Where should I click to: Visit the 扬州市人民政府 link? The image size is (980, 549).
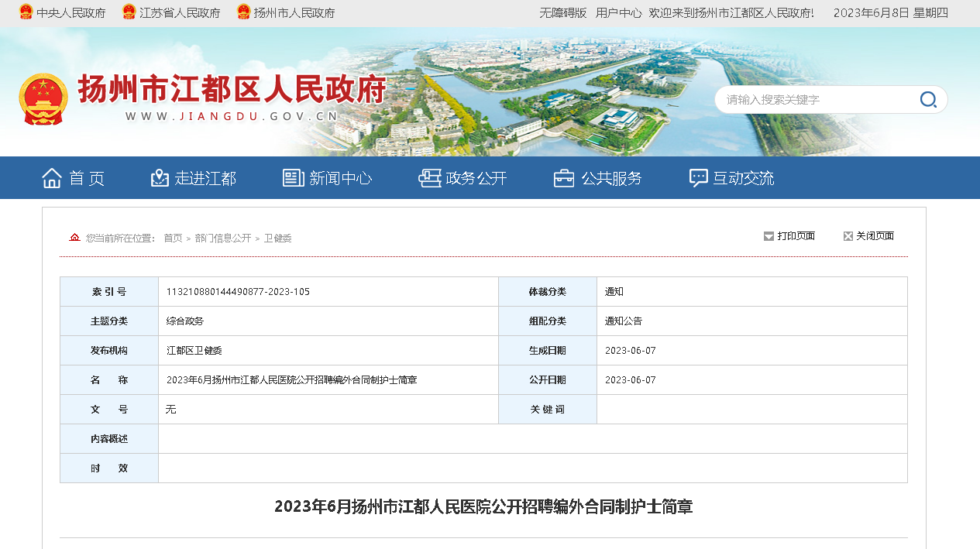click(294, 13)
